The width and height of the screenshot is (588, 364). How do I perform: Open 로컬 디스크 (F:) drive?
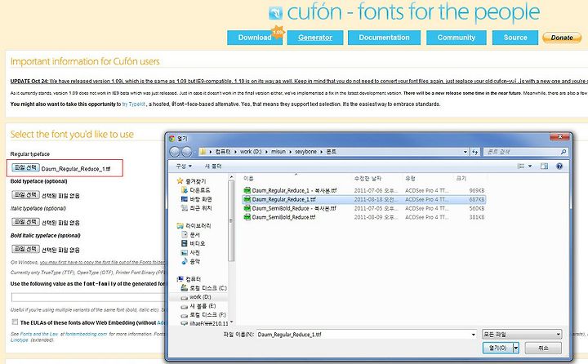click(203, 314)
